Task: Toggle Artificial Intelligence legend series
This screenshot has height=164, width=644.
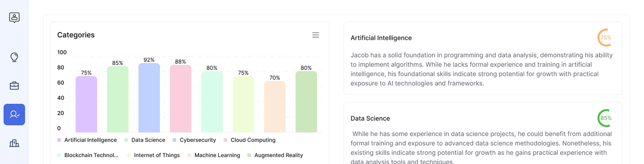Action: point(90,140)
